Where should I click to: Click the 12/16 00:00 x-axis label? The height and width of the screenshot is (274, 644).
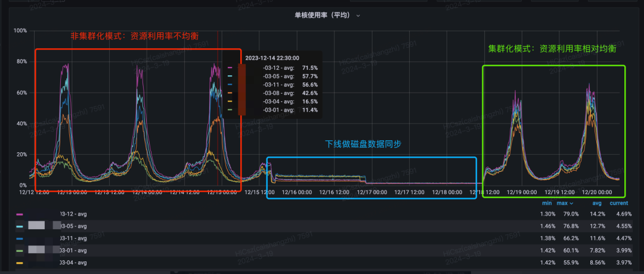coord(297,192)
